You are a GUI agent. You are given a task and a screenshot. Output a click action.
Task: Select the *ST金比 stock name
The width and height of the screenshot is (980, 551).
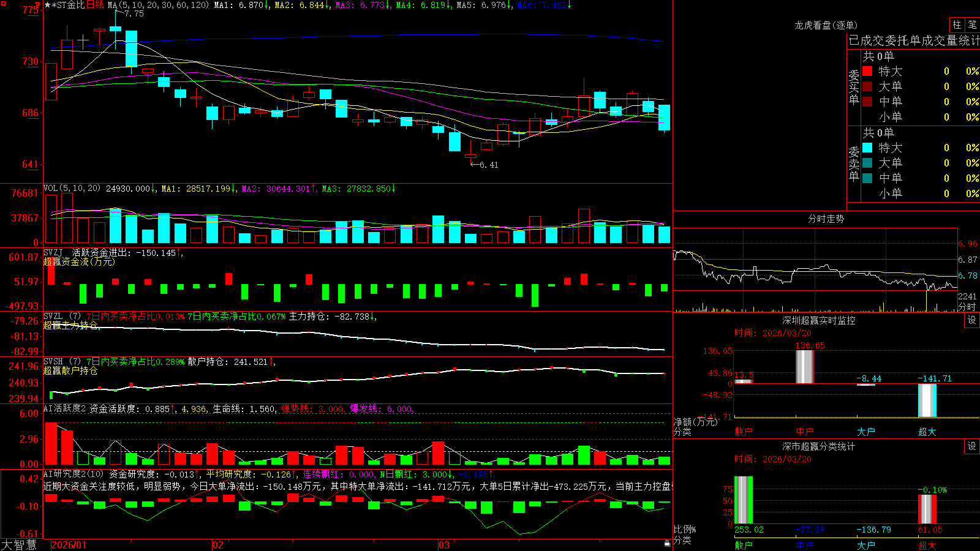(x=68, y=5)
